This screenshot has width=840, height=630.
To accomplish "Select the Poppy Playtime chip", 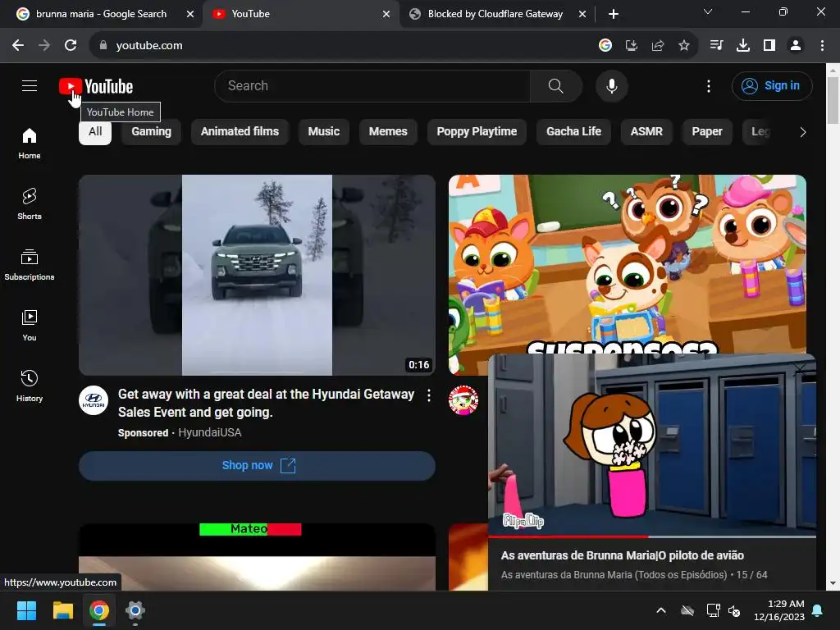I will click(477, 132).
